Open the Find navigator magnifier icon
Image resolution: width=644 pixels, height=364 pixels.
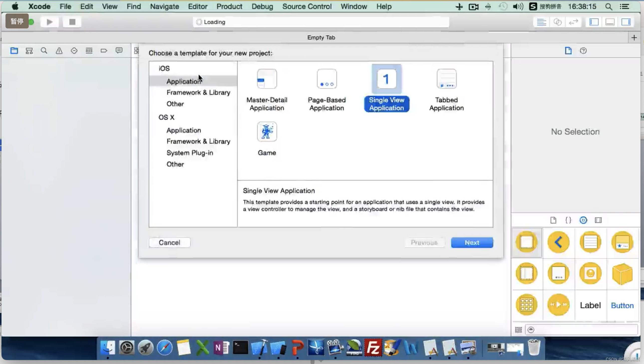pos(44,51)
